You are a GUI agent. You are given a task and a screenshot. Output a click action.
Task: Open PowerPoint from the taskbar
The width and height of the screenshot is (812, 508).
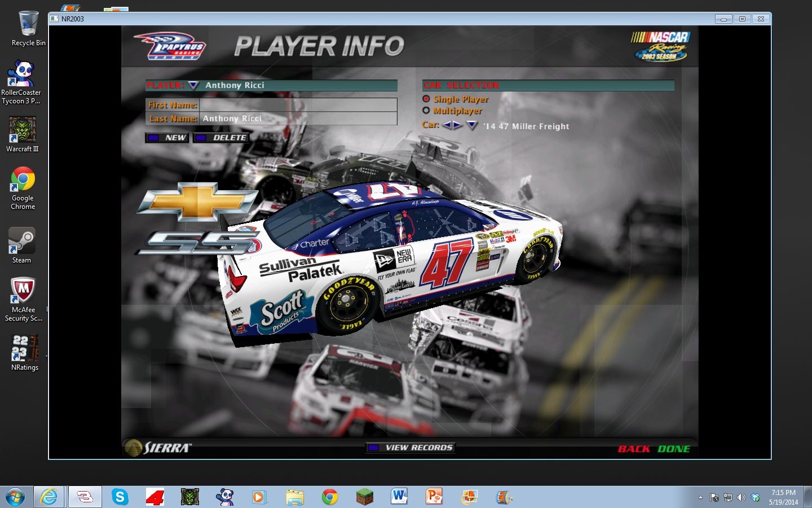click(x=434, y=497)
